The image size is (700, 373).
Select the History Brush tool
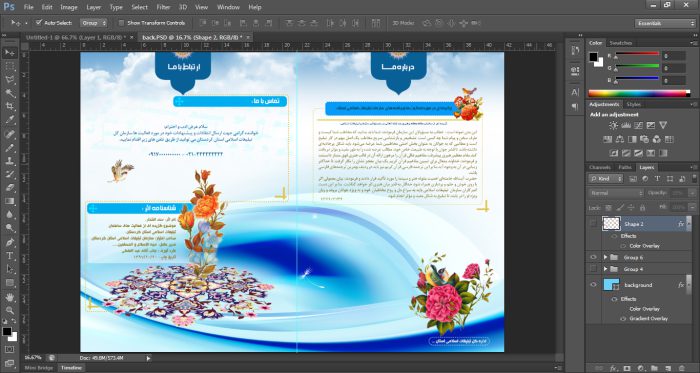click(10, 174)
